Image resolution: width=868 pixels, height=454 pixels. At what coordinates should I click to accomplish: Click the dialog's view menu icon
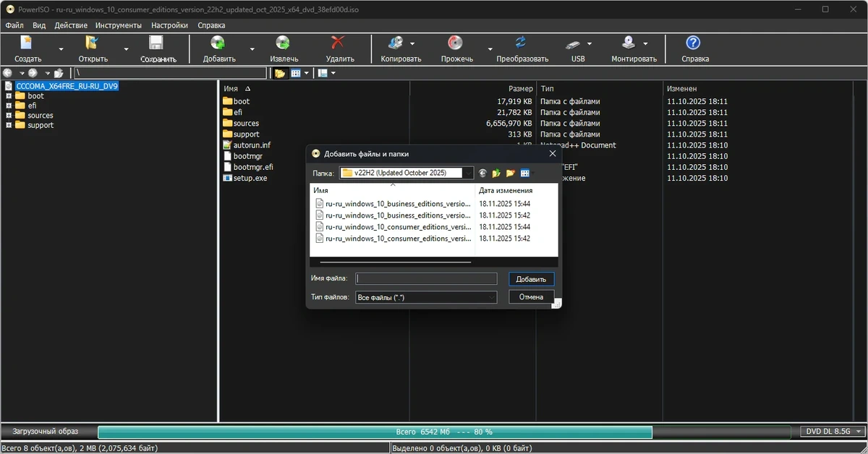coord(525,173)
